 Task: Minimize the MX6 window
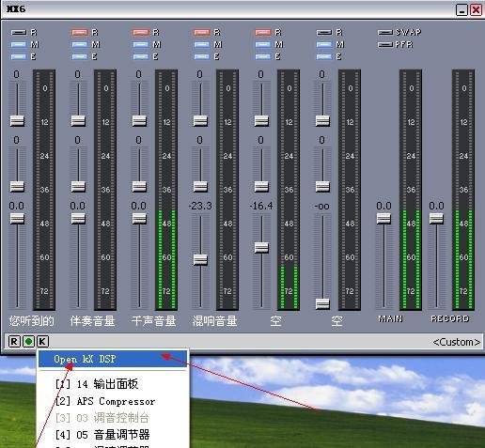[462, 9]
